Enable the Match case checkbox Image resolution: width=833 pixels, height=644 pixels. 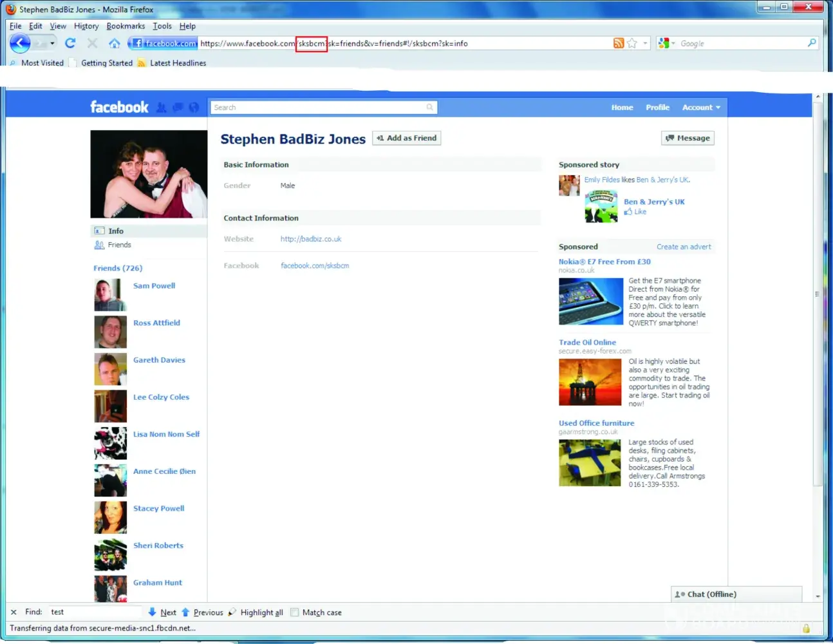(x=295, y=612)
